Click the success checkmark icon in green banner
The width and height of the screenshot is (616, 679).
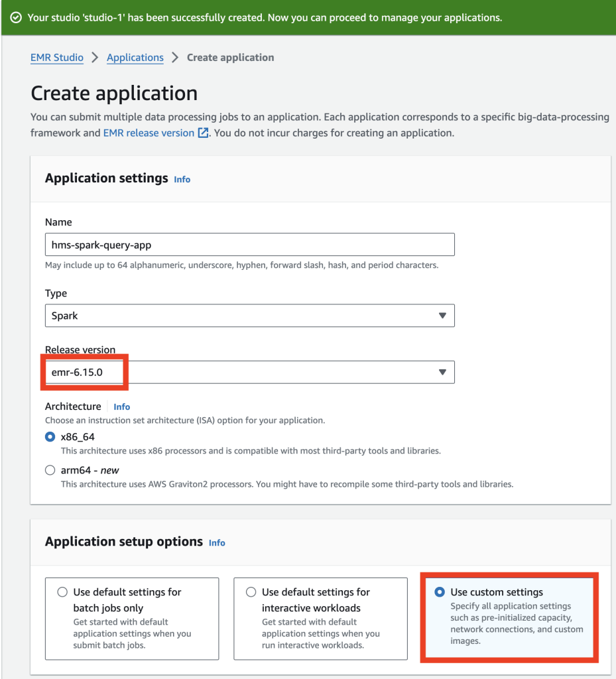click(x=16, y=18)
